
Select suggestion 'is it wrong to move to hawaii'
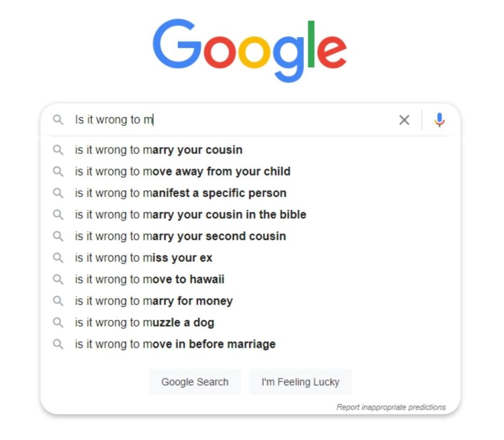[x=149, y=279]
